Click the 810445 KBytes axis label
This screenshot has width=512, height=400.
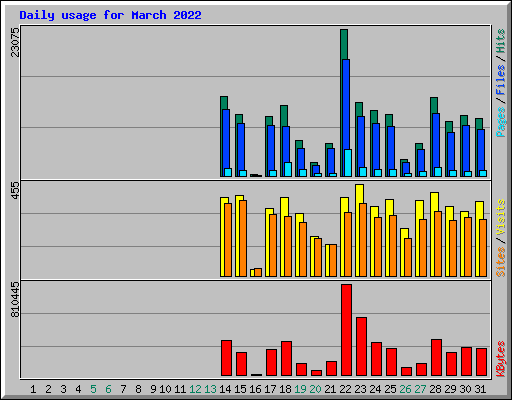(x=15, y=299)
